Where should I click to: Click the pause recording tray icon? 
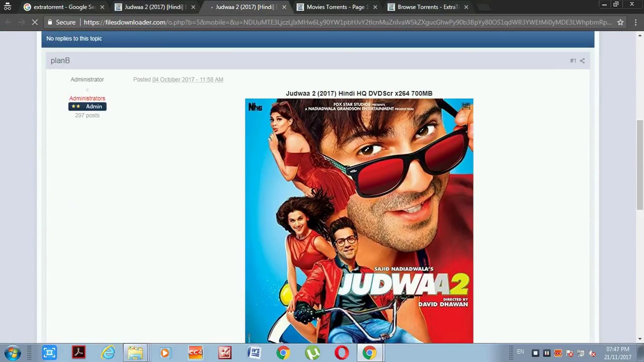(547, 353)
